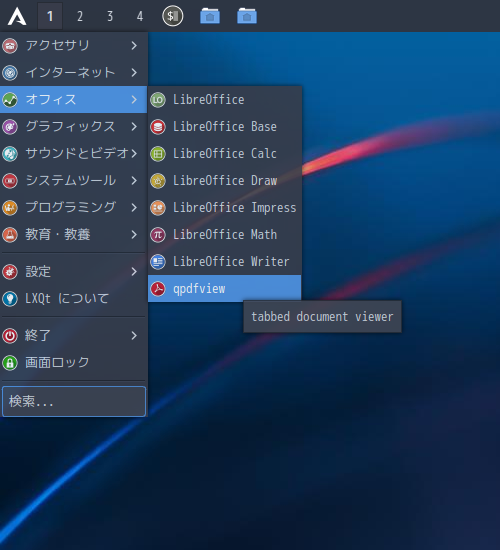Launch LibreOffice Writer from the menu

pyautogui.click(x=225, y=262)
